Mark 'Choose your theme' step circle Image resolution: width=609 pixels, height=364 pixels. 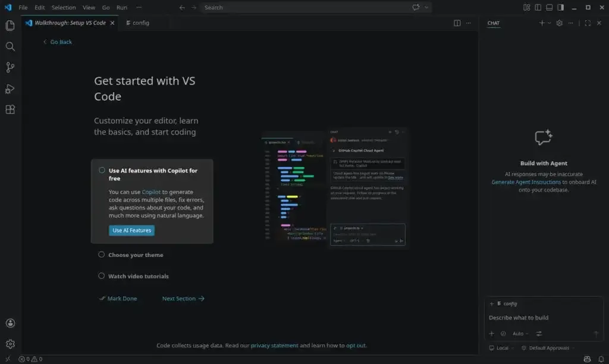(101, 255)
